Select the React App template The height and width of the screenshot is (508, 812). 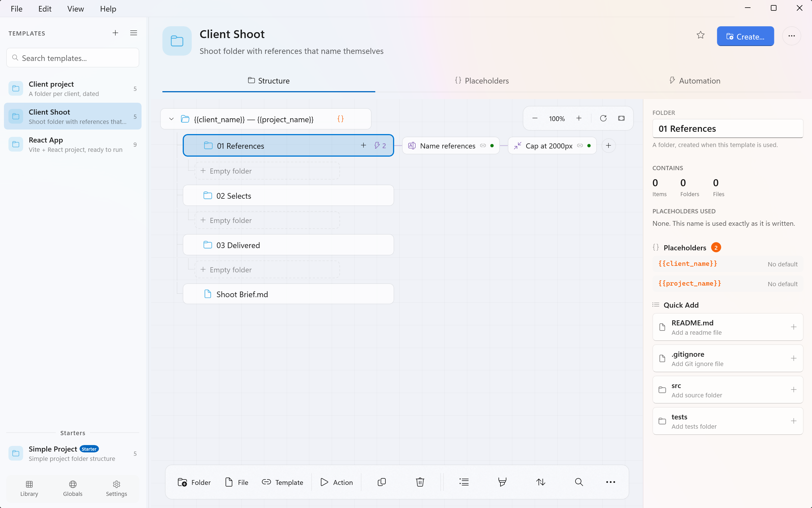click(73, 144)
